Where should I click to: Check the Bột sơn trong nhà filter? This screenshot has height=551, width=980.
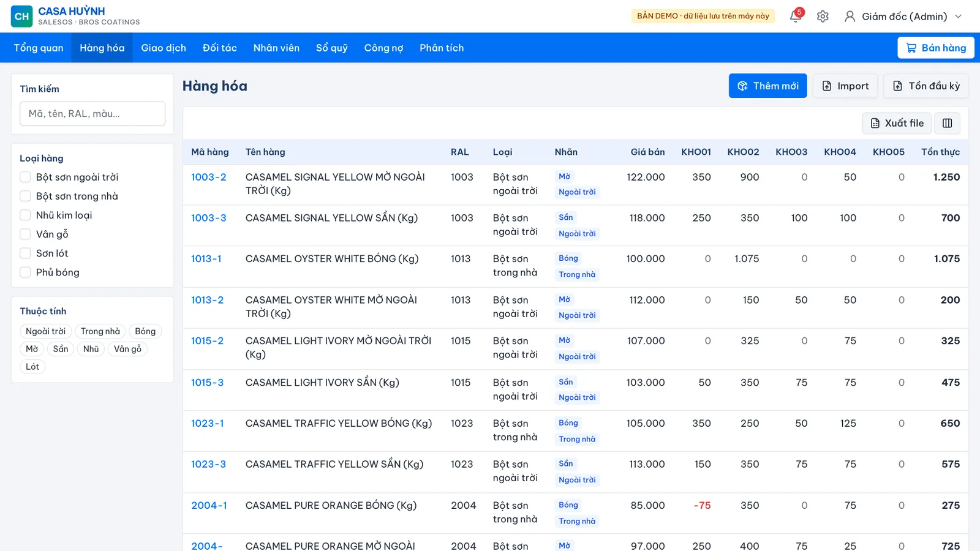click(25, 196)
